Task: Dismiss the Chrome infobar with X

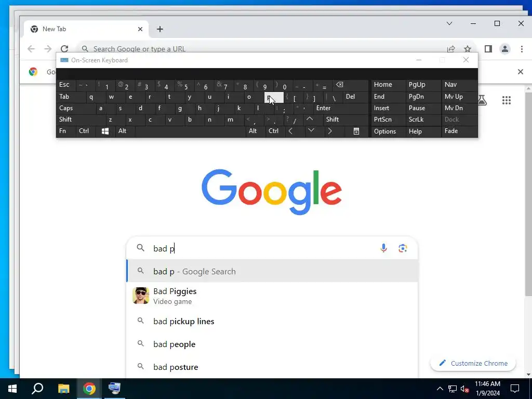Action: point(521,72)
